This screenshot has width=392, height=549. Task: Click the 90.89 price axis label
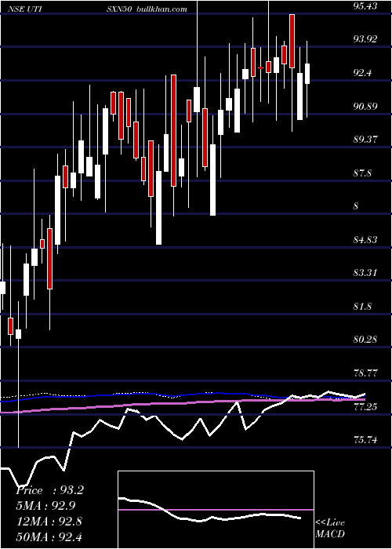click(366, 106)
